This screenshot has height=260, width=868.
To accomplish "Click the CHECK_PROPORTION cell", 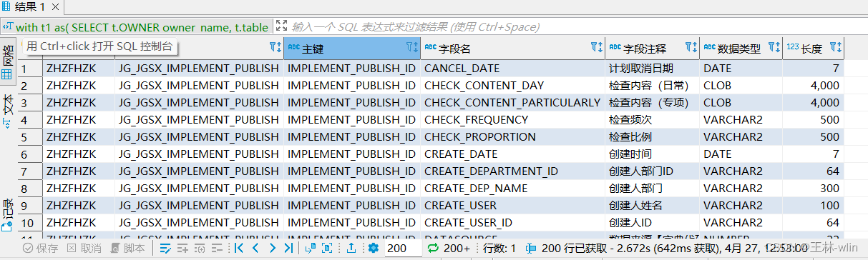I will tap(512, 137).
